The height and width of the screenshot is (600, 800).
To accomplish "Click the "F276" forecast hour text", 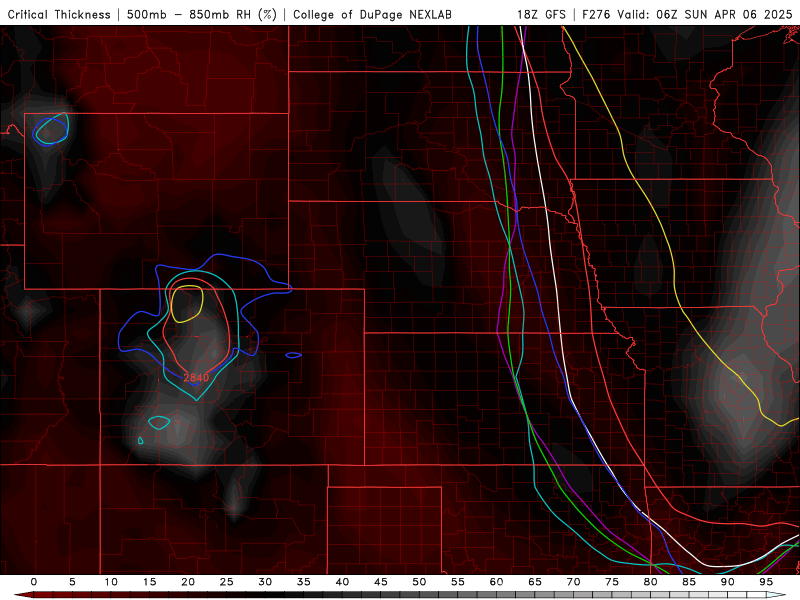I will pos(596,15).
